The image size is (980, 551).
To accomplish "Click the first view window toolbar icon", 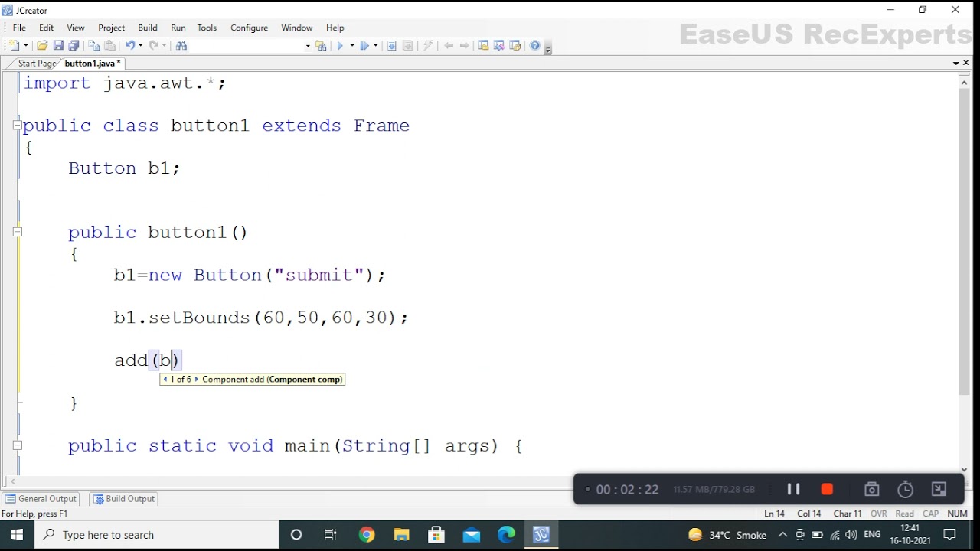I will tap(483, 46).
